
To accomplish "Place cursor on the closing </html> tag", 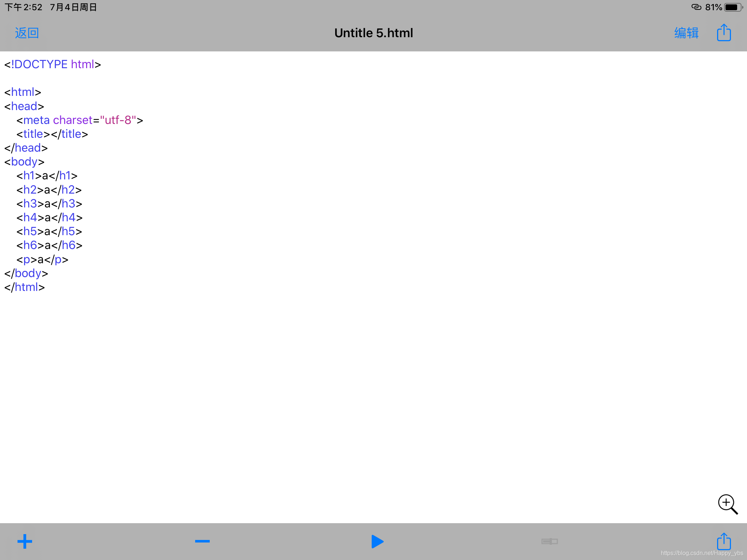I will [24, 287].
